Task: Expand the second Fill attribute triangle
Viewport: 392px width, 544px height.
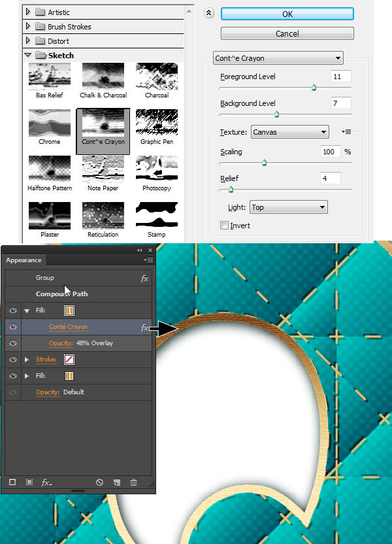Action: tap(27, 376)
